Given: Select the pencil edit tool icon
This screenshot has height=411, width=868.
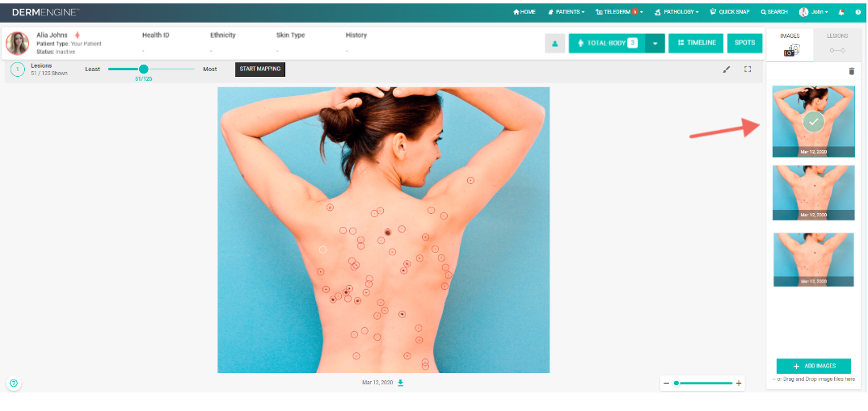Looking at the screenshot, I should (727, 69).
